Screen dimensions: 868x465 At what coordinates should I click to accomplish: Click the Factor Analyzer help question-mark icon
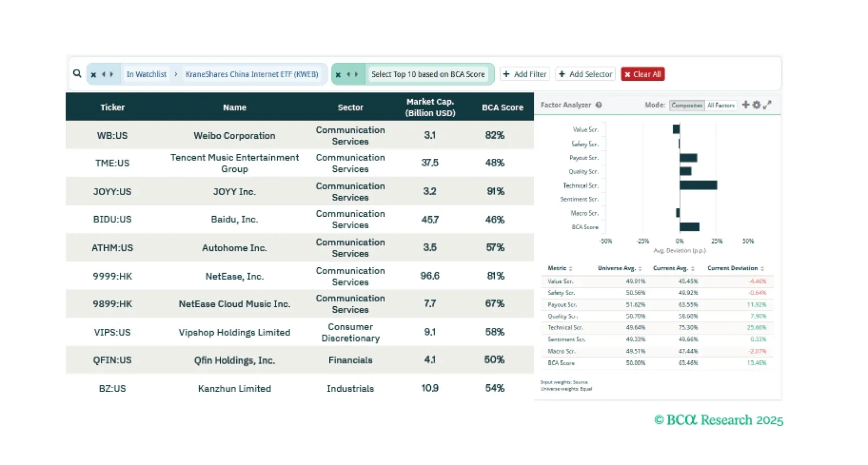point(599,105)
